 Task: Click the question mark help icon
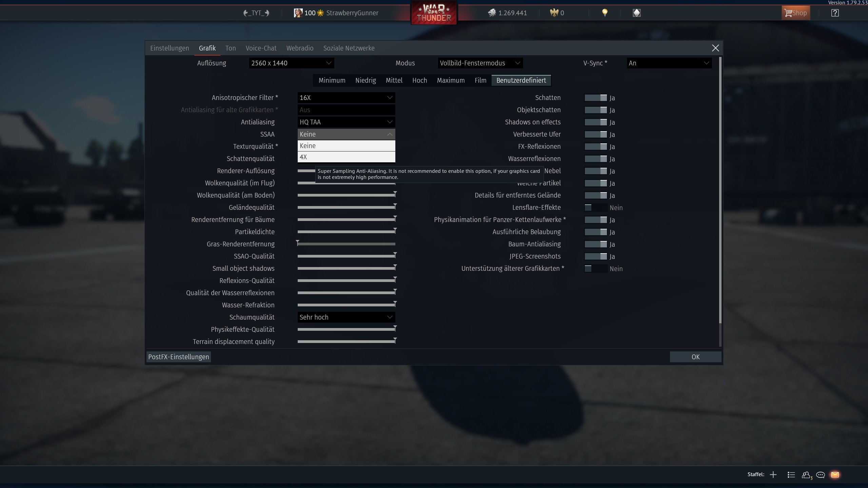(x=835, y=13)
